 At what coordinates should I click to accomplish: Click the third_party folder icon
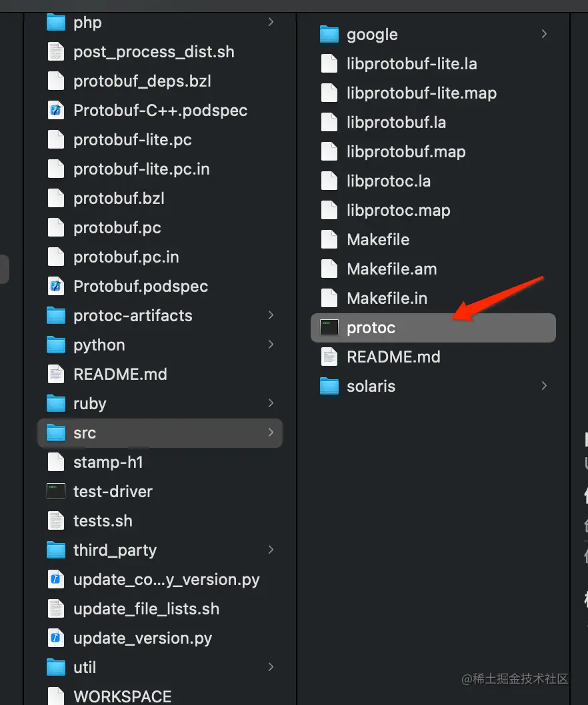[x=56, y=550]
